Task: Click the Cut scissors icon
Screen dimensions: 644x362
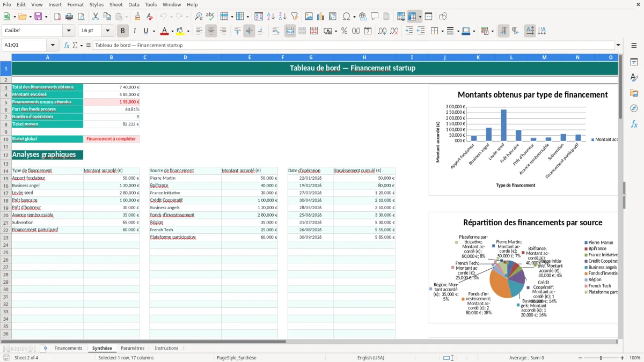Action: pos(96,17)
